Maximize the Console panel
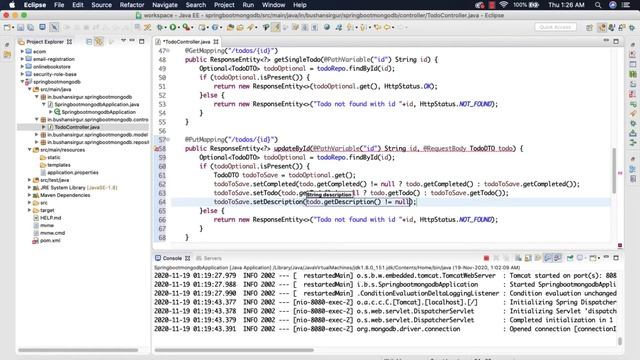 click(616, 258)
